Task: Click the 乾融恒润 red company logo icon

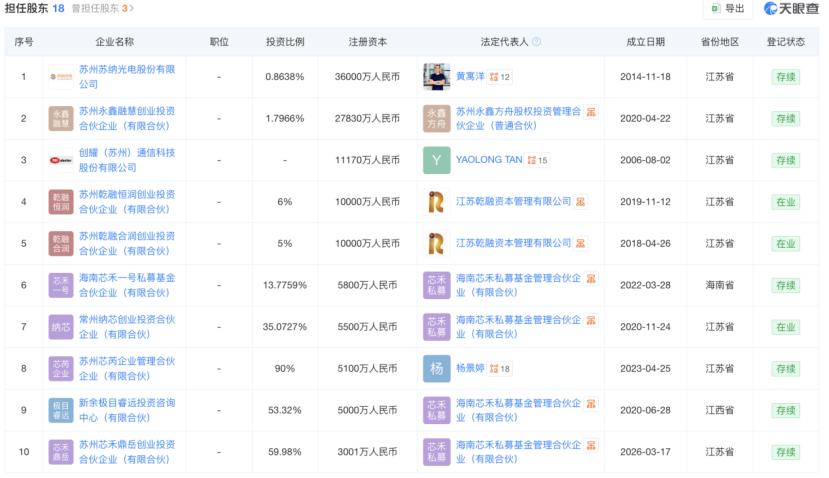Action: (61, 202)
